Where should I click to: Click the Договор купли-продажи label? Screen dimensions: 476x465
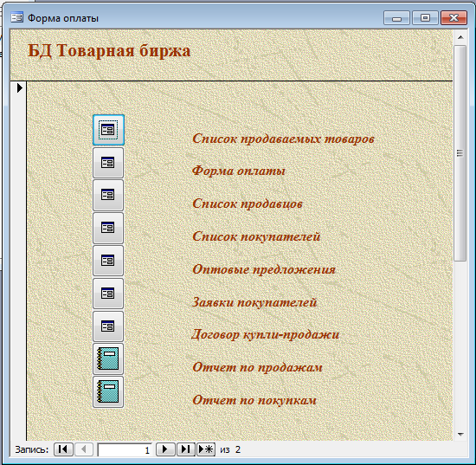pyautogui.click(x=265, y=335)
